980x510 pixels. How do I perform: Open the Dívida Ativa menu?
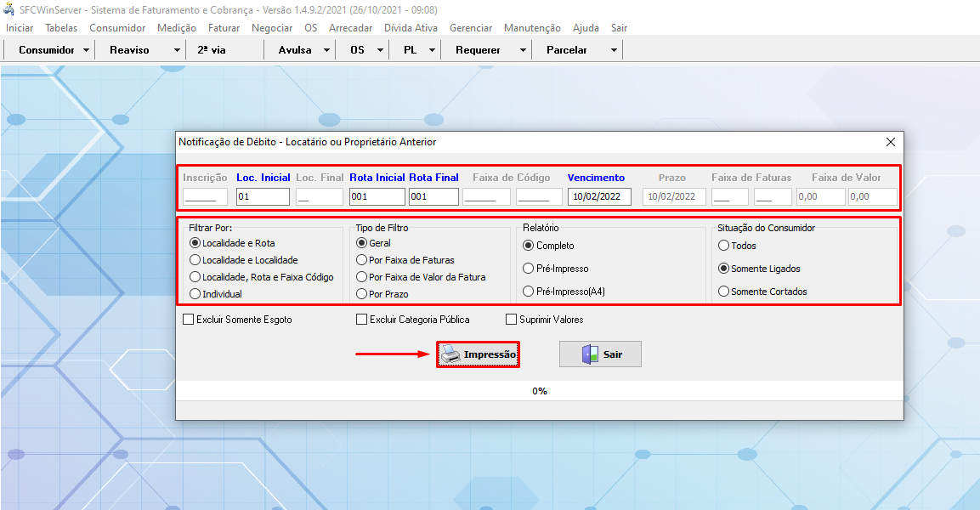tap(411, 28)
